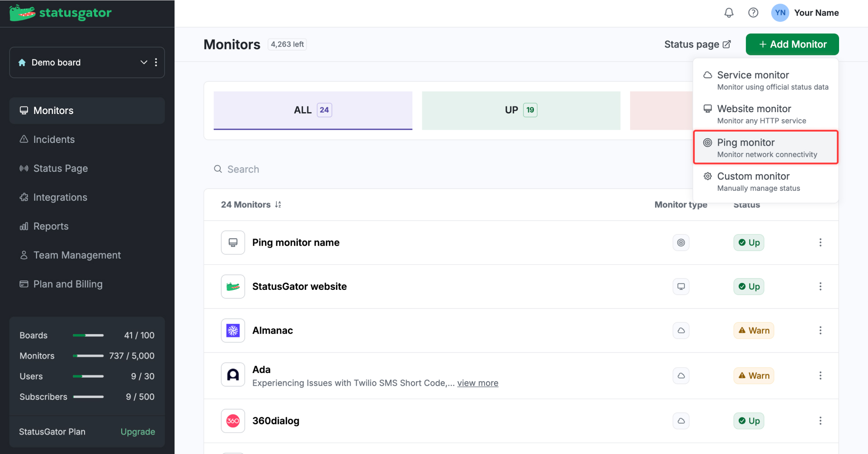This screenshot has width=868, height=454.
Task: Click service type cloud icon for Almanac
Action: click(x=681, y=331)
